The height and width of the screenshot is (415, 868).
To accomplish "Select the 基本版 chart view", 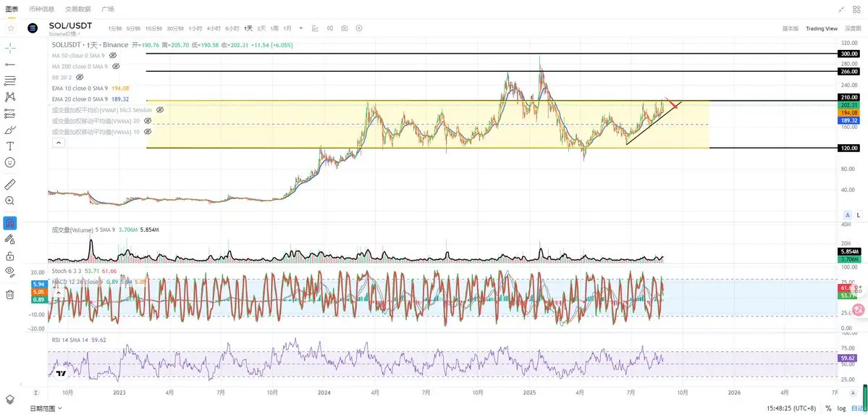I will coord(790,28).
